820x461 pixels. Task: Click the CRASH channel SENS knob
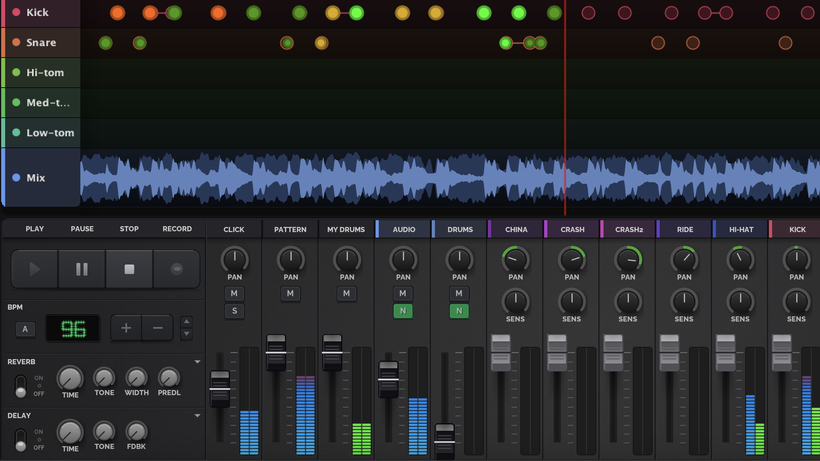572,301
